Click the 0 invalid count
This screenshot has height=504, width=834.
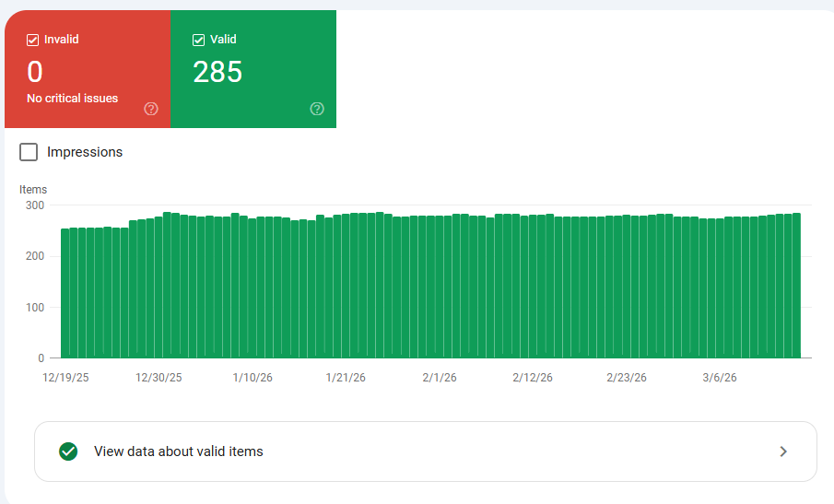[x=35, y=72]
